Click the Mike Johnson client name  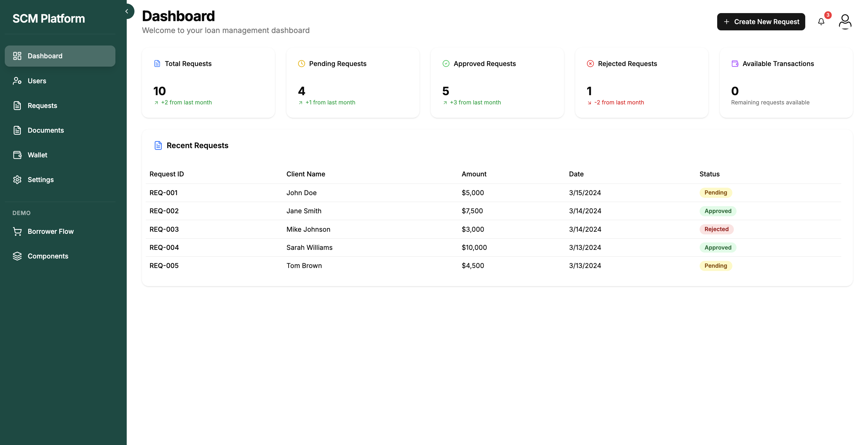click(x=308, y=229)
